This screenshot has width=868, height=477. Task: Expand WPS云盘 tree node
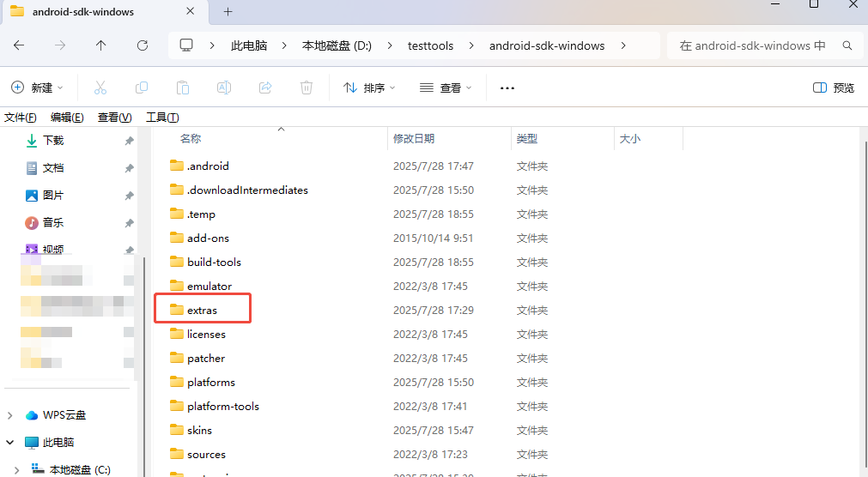click(10, 415)
